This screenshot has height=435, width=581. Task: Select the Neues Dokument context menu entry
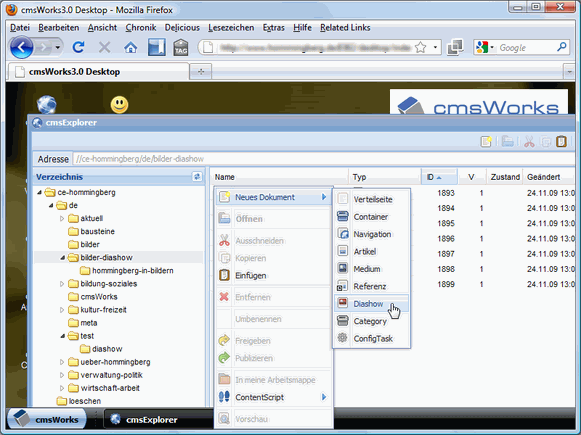pyautogui.click(x=273, y=197)
